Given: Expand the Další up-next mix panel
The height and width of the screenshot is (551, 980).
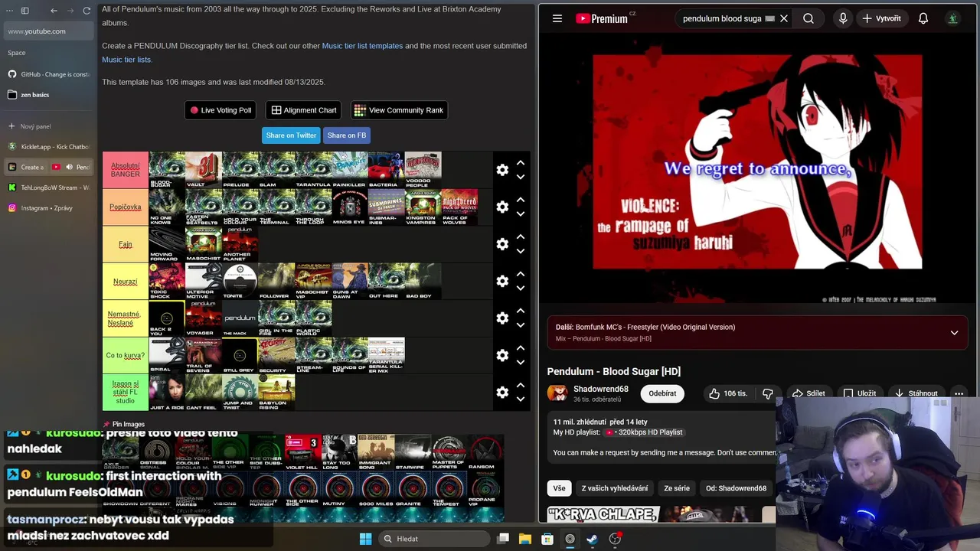Looking at the screenshot, I should pyautogui.click(x=954, y=333).
